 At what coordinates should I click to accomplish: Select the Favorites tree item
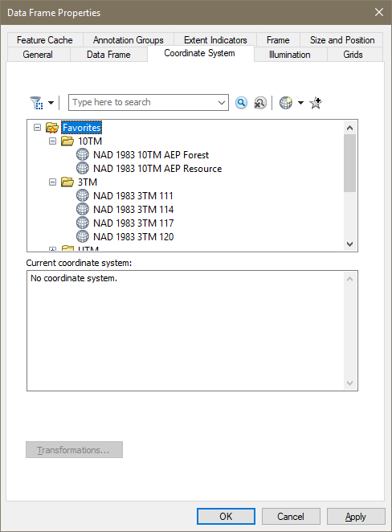82,128
